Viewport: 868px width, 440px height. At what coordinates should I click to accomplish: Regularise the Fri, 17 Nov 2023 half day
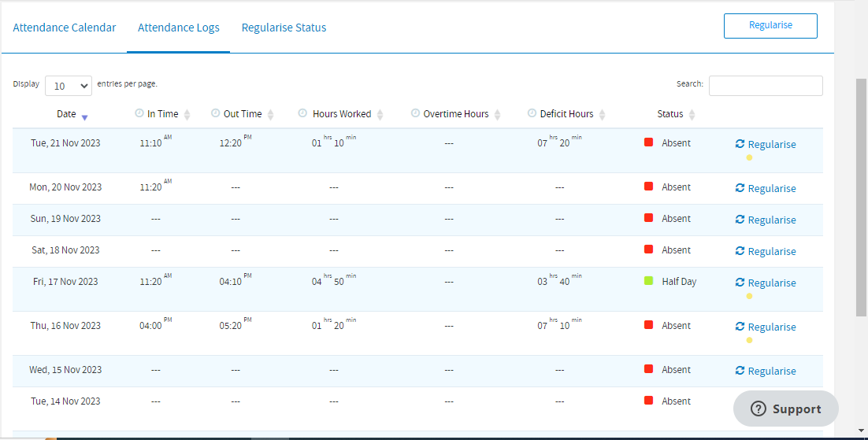pos(771,283)
